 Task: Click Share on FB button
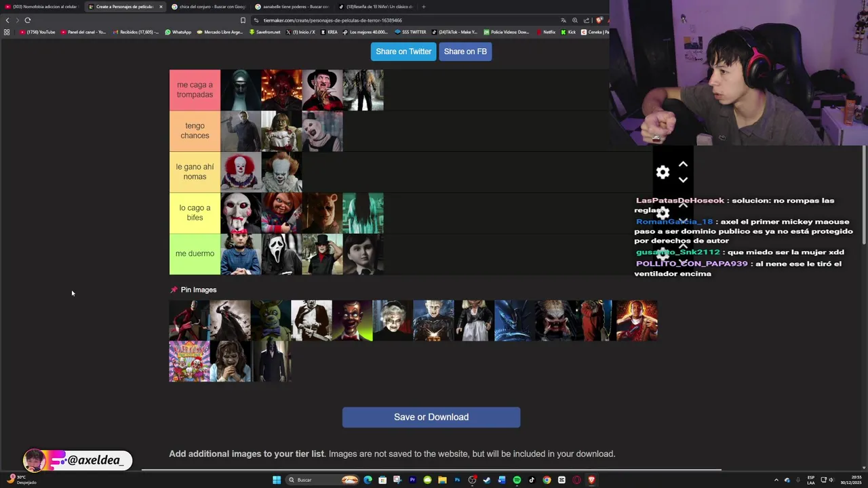coord(465,52)
